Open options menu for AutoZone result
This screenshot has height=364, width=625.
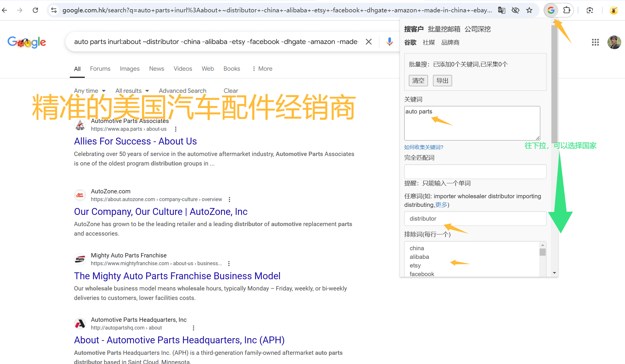tap(229, 199)
